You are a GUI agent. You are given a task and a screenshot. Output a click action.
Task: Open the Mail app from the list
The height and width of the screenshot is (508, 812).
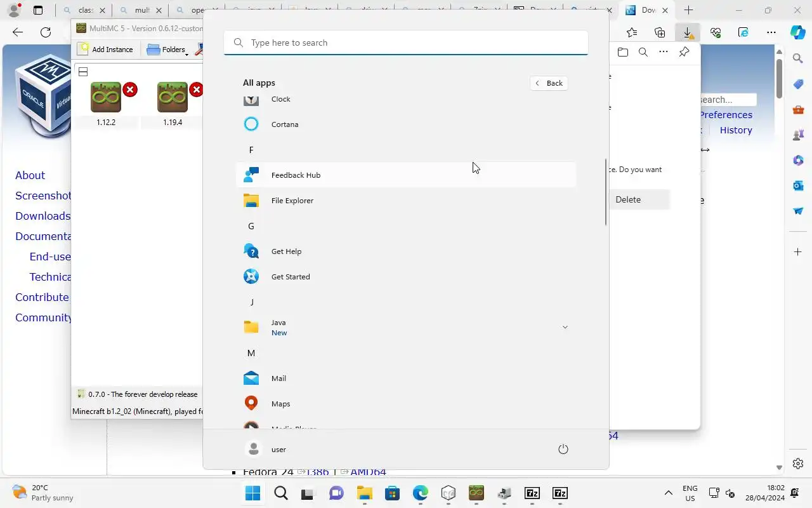coord(406,378)
